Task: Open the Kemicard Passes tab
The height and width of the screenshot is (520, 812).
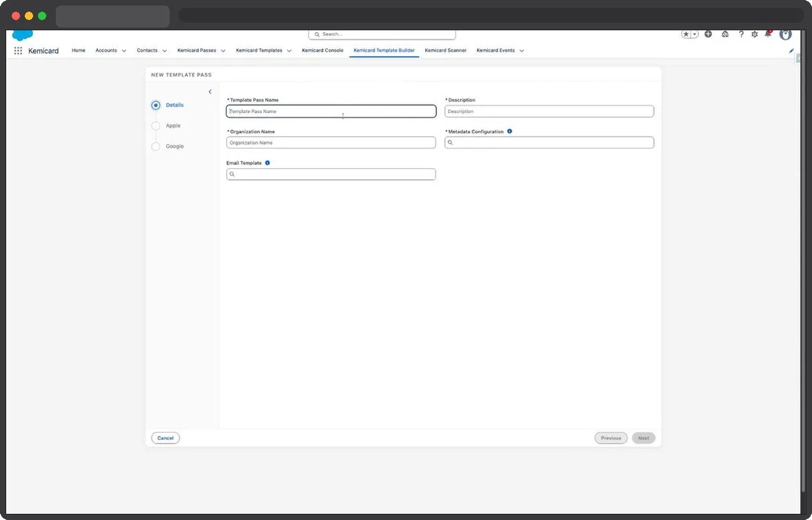Action: tap(196, 51)
